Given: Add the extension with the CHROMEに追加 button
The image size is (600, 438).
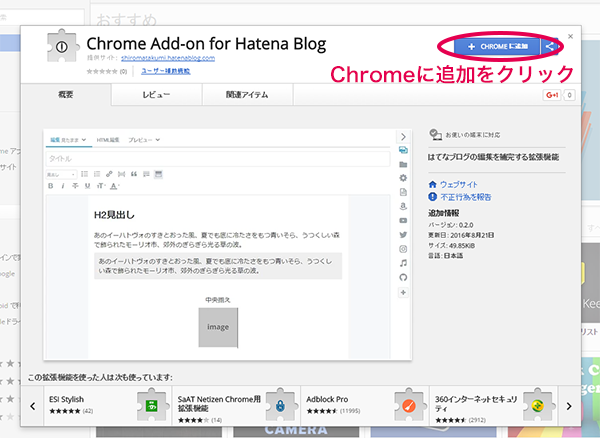Looking at the screenshot, I should point(497,47).
